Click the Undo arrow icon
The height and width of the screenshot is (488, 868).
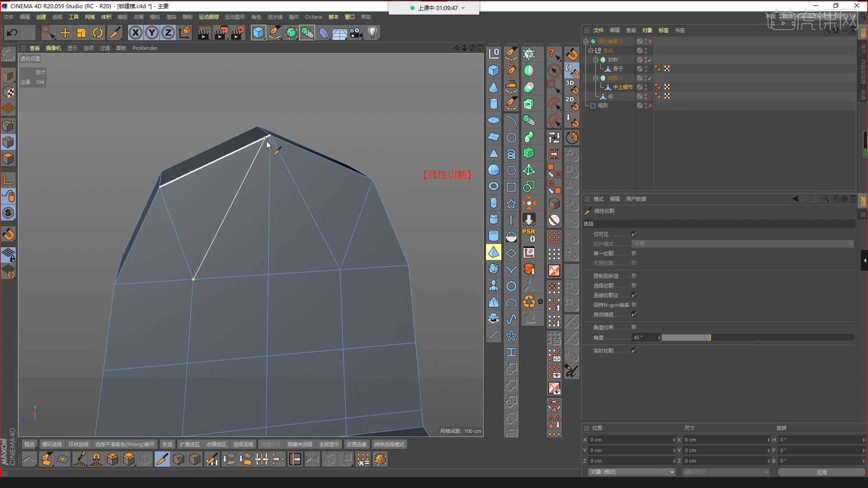coord(12,33)
